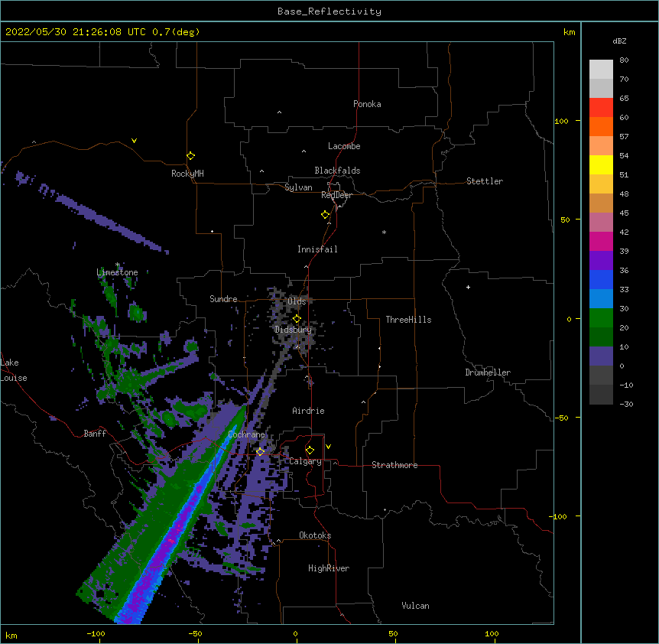This screenshot has height=644, width=659.
Task: Click the Sundre label
Action: point(223,299)
